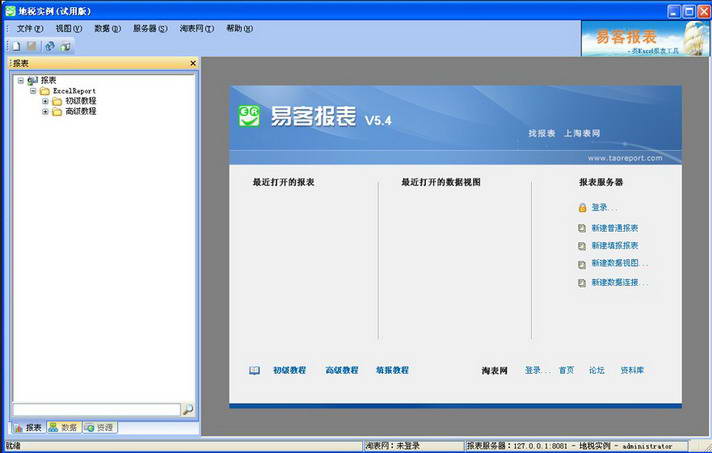Click the icon beside 新建数据连接
This screenshot has height=453, width=712.
pyautogui.click(x=582, y=283)
